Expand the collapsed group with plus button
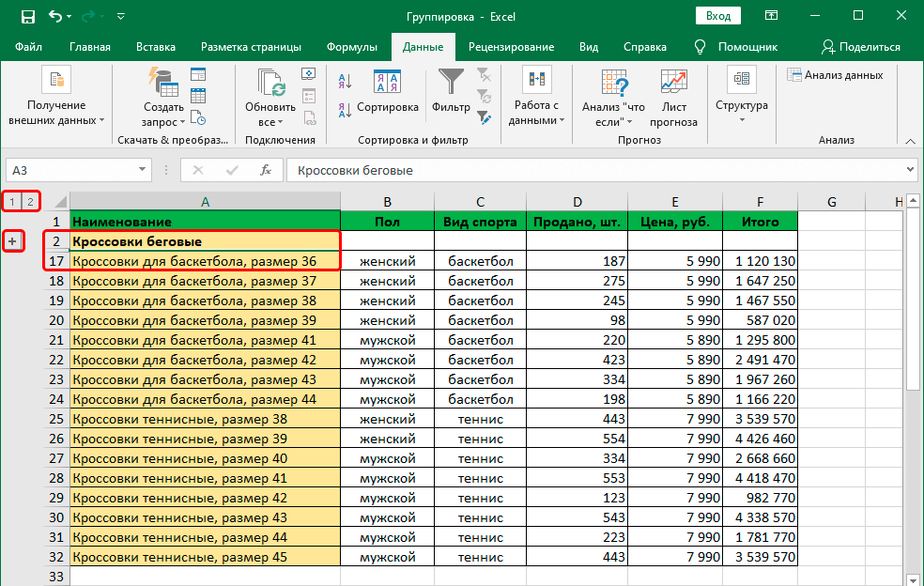The image size is (924, 586). (12, 241)
